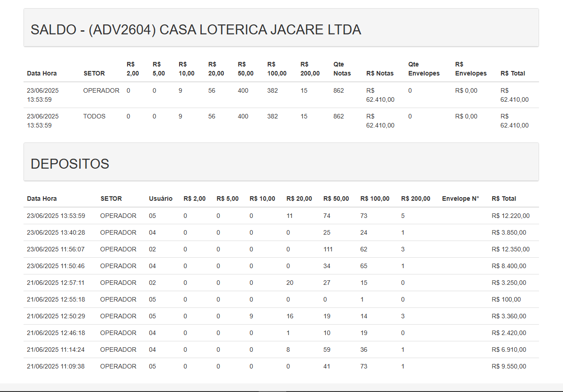Select the Usuário column header

[161, 198]
